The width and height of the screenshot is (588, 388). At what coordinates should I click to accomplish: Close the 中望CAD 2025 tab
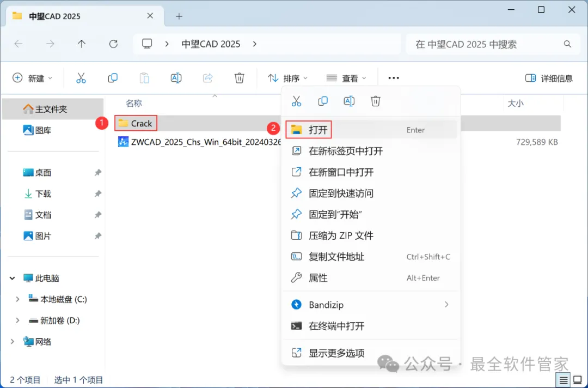click(x=150, y=16)
